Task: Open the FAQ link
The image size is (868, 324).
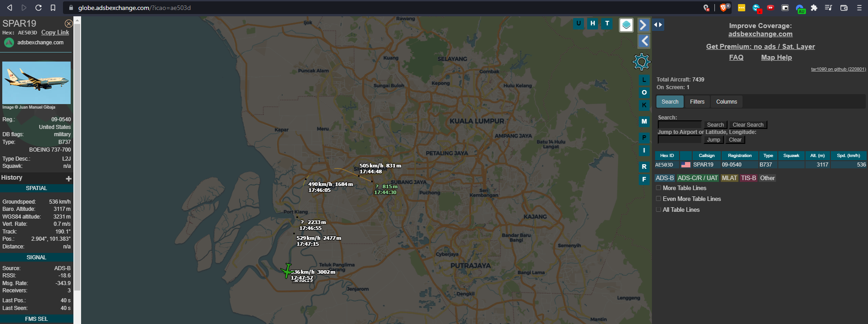Action: click(x=736, y=57)
